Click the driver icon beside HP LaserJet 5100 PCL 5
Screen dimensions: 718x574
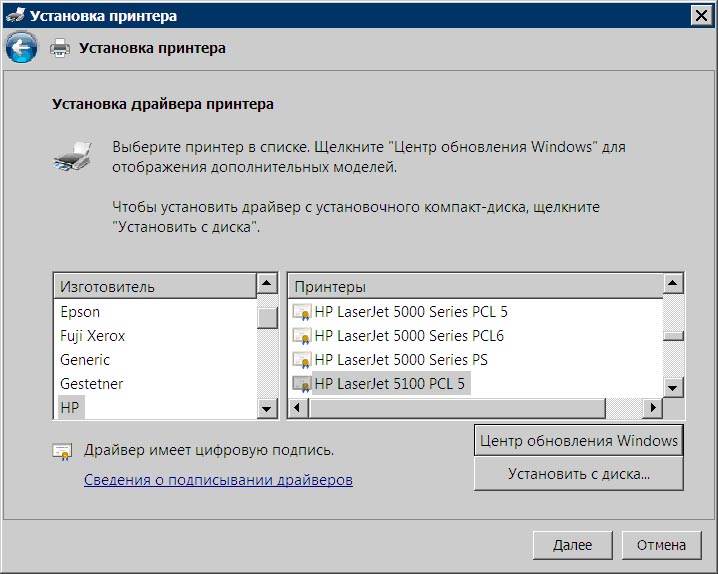click(x=301, y=383)
